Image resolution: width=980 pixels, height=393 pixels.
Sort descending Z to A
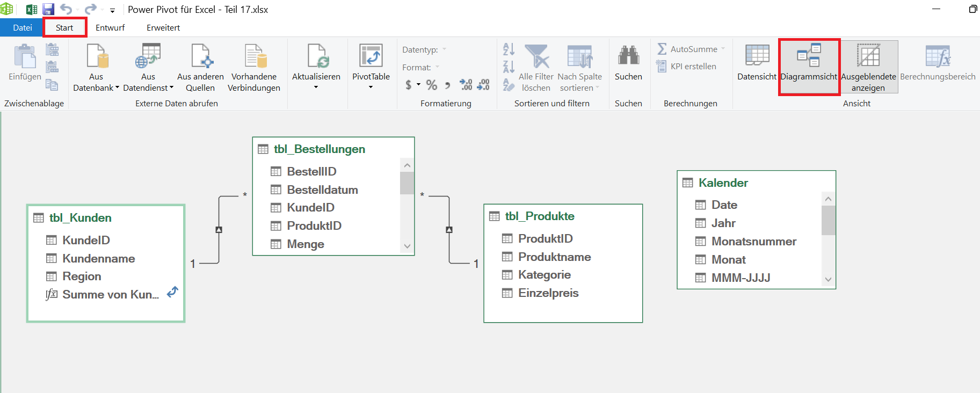click(x=509, y=67)
